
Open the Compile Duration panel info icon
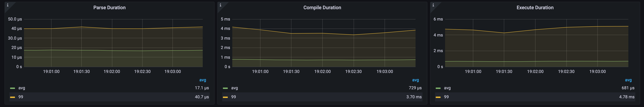[220, 5]
